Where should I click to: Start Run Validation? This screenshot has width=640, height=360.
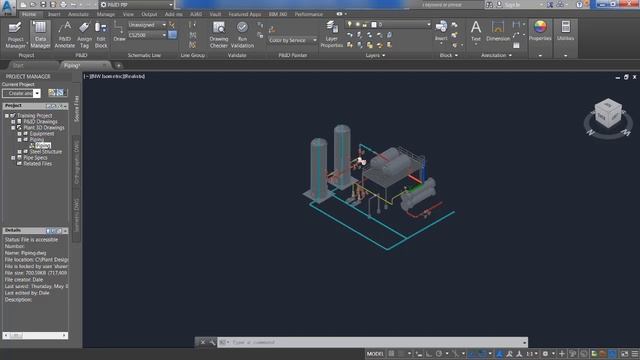click(x=242, y=35)
